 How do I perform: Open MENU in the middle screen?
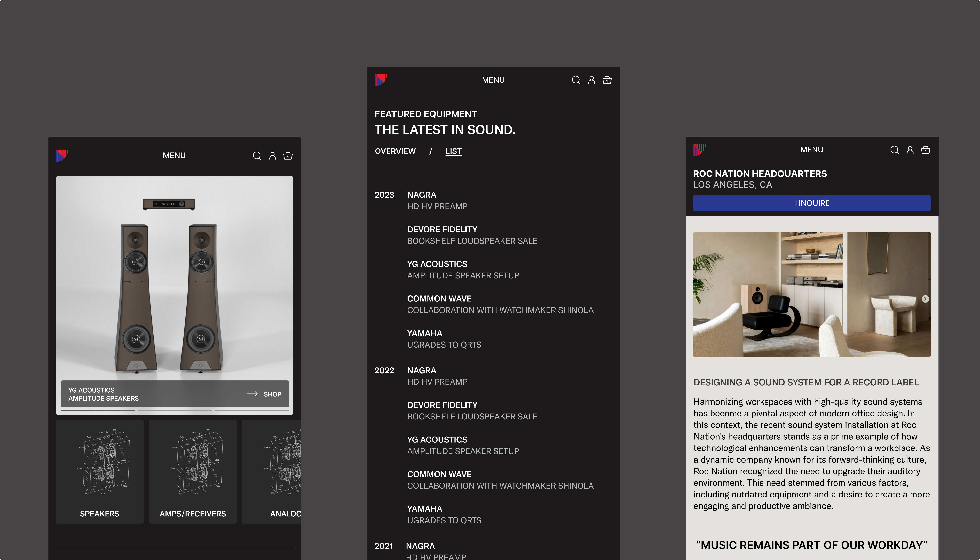[493, 80]
